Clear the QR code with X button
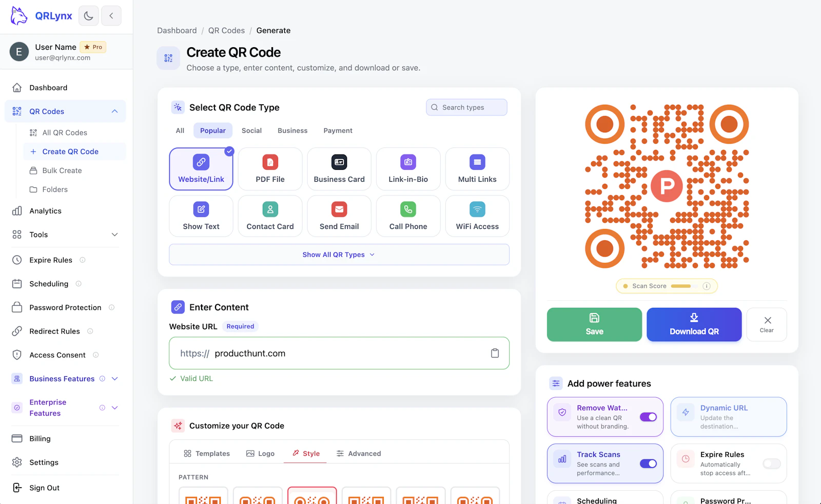Viewport: 821px width, 504px height. 767,324
